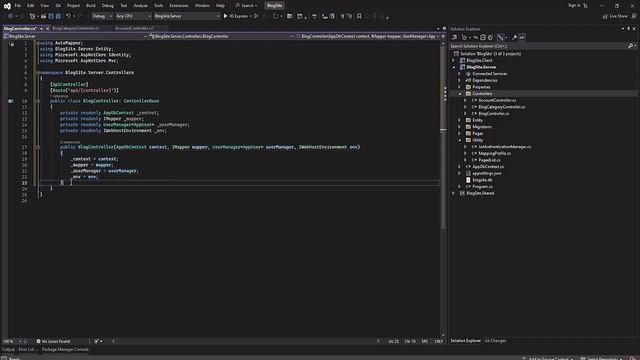
Task: Select Connected Services node
Action: click(489, 74)
